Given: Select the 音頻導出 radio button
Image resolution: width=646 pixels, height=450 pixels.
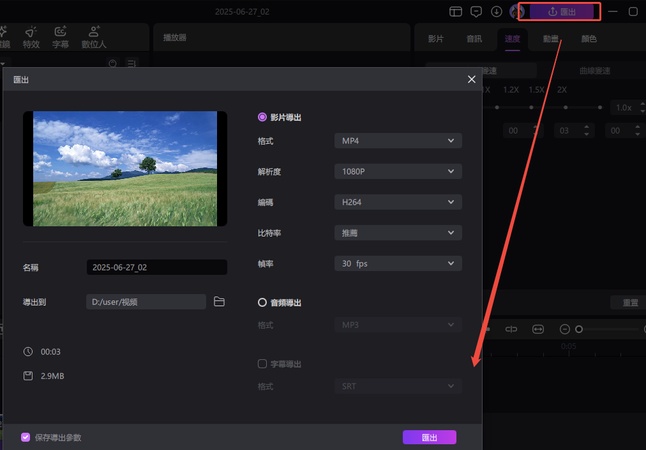Looking at the screenshot, I should click(263, 302).
